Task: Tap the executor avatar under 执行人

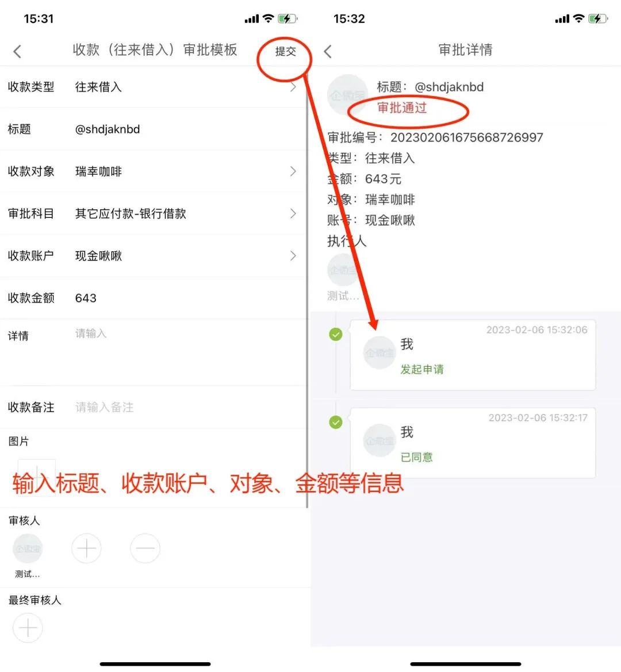Action: [x=342, y=270]
